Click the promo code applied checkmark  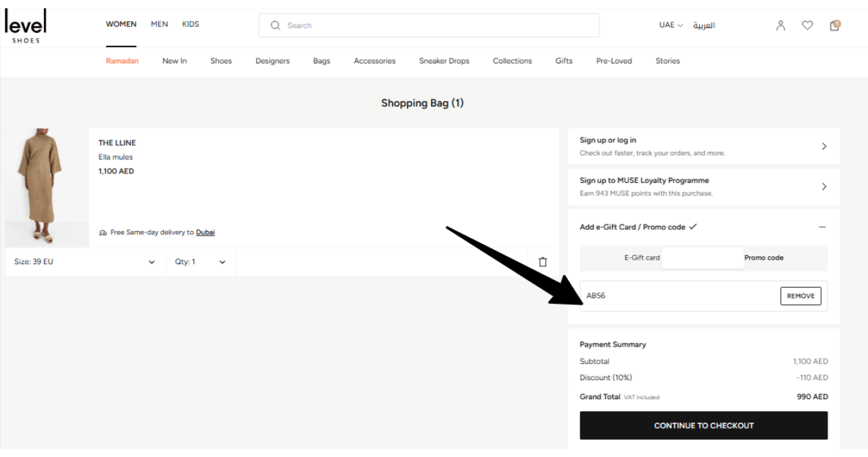point(693,227)
